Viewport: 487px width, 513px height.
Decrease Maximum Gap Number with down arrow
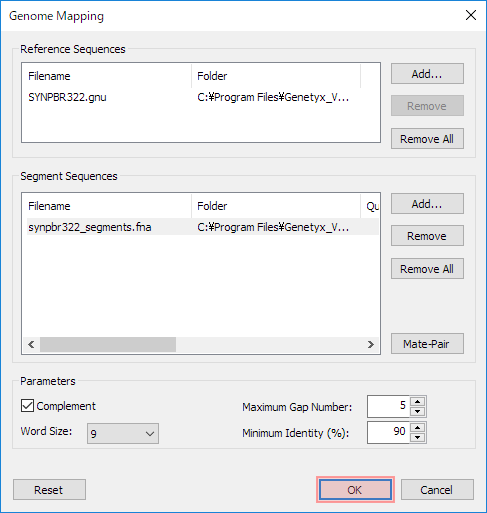[417, 411]
